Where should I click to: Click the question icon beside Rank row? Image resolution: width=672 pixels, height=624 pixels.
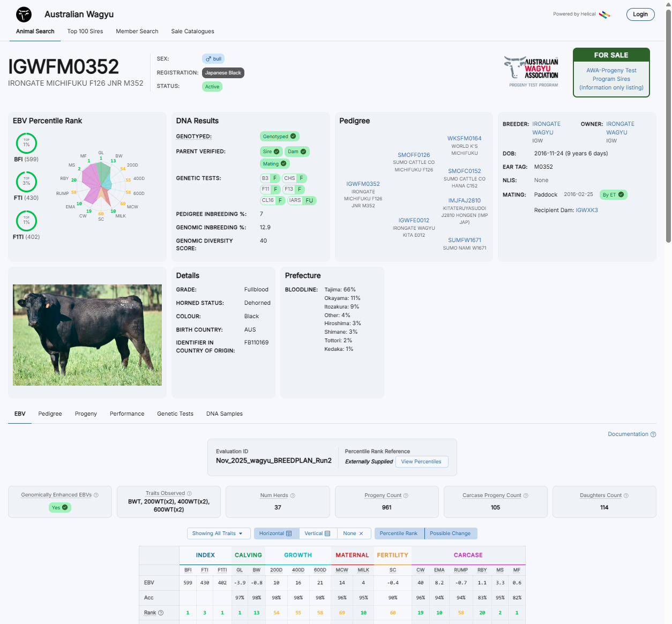tap(161, 613)
